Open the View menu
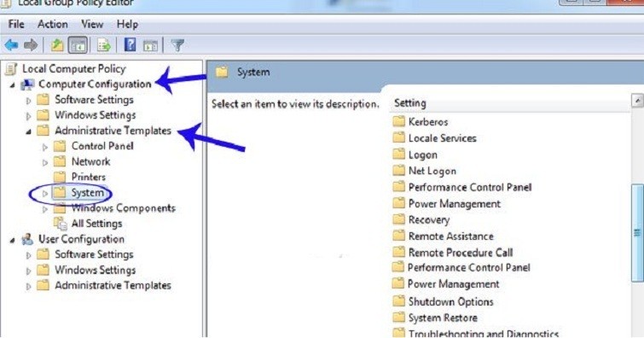Viewport: 644px width, 338px height. tap(92, 24)
